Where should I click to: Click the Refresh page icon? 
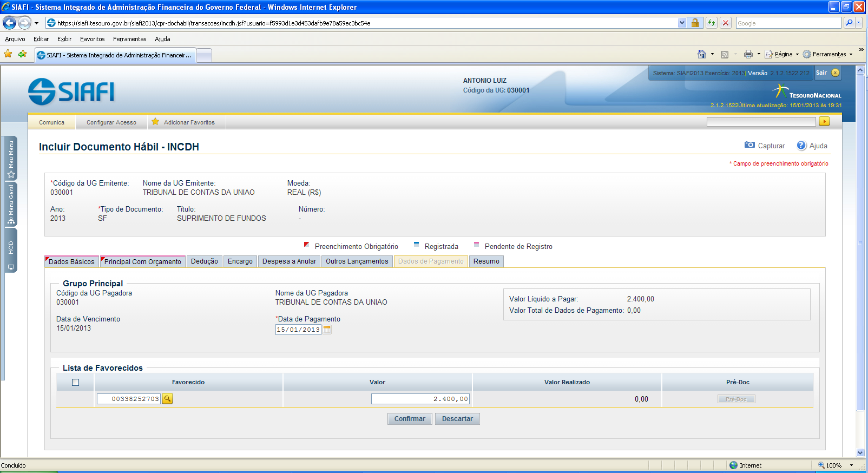[x=712, y=23]
